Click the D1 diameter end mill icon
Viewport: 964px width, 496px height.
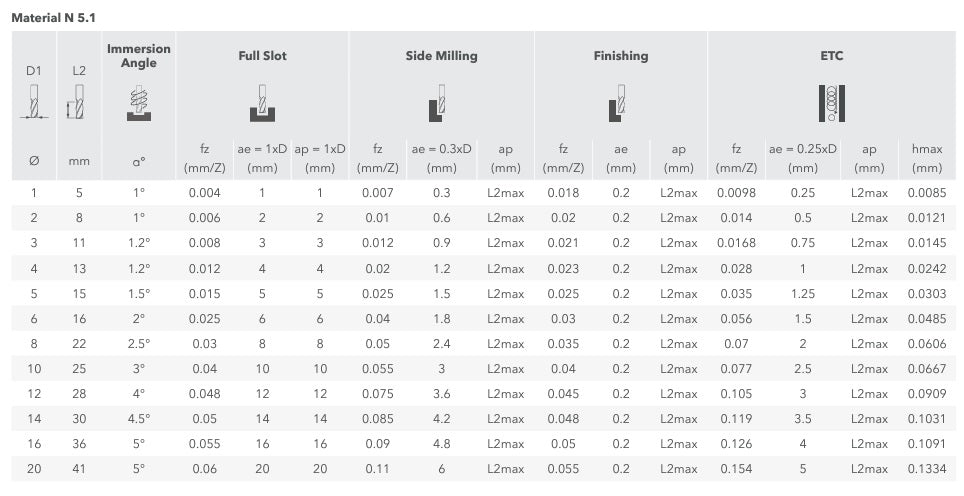click(34, 101)
